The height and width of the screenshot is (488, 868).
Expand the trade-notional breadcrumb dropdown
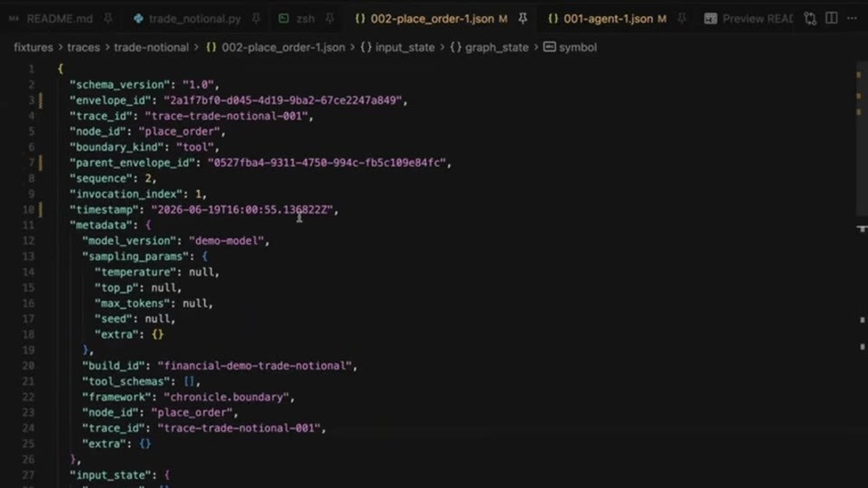(x=151, y=47)
